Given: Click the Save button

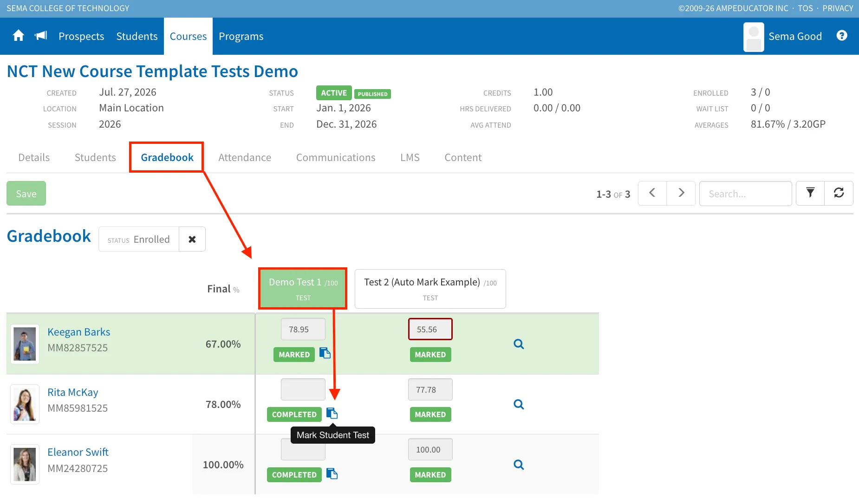Looking at the screenshot, I should pyautogui.click(x=26, y=194).
